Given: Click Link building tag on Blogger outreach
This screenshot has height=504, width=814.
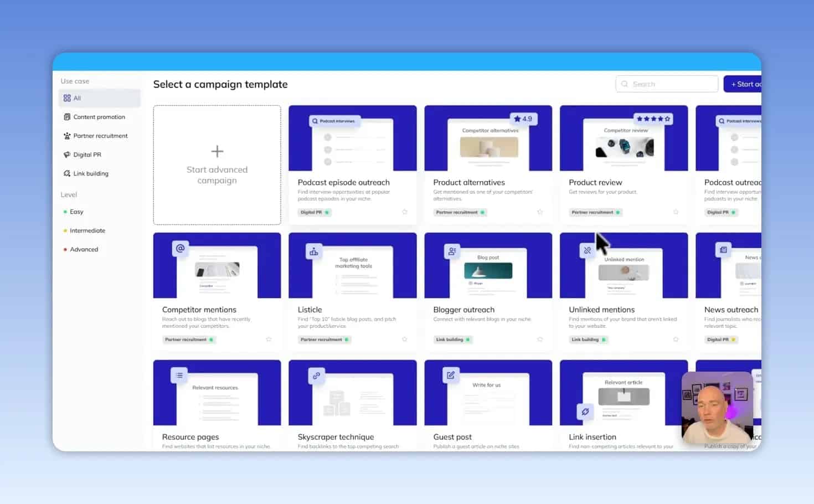Looking at the screenshot, I should pyautogui.click(x=453, y=340).
